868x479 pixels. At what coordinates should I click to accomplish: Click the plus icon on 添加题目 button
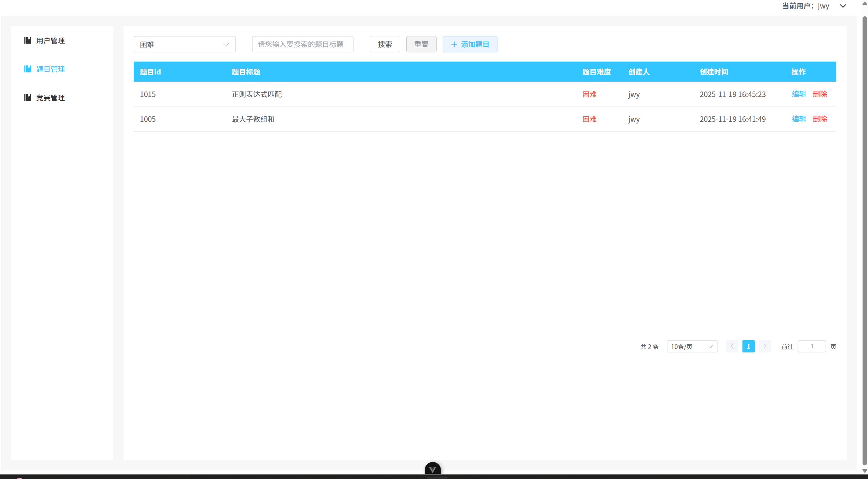[x=454, y=44]
